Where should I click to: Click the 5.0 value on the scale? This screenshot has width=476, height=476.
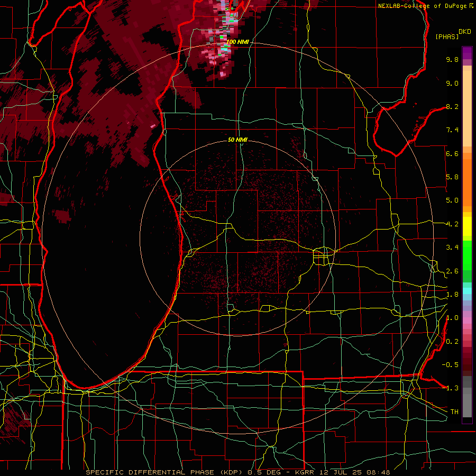[452, 200]
